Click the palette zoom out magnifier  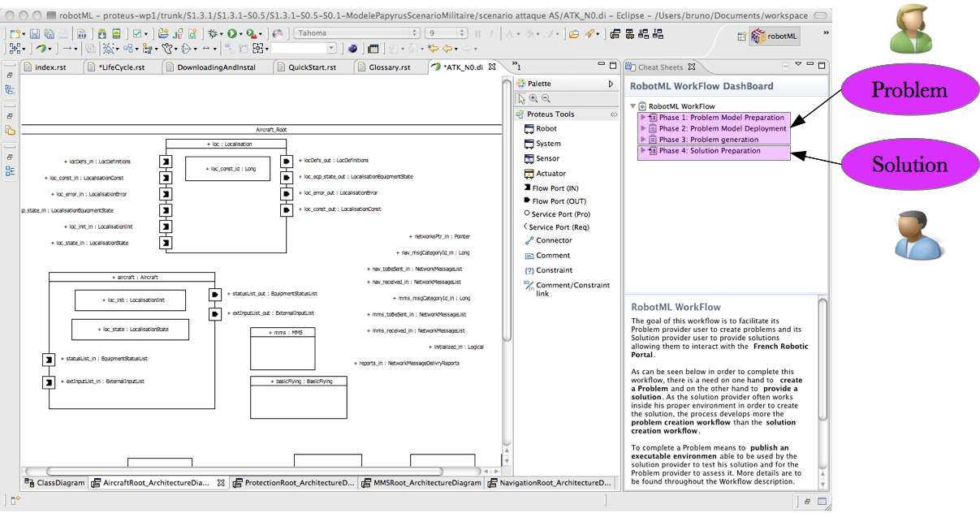tap(546, 98)
